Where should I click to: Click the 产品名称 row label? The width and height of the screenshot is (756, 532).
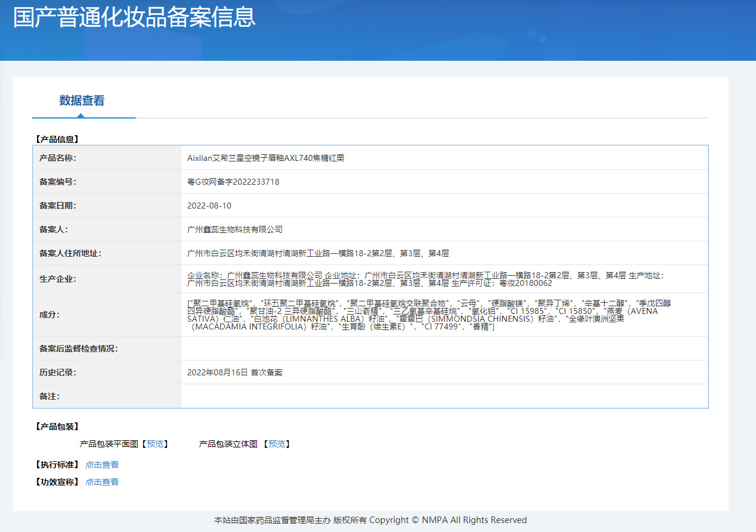coord(58,158)
